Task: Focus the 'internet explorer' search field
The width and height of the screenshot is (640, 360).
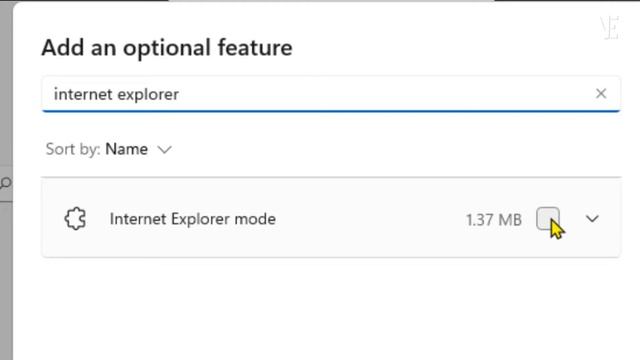Action: [331, 94]
